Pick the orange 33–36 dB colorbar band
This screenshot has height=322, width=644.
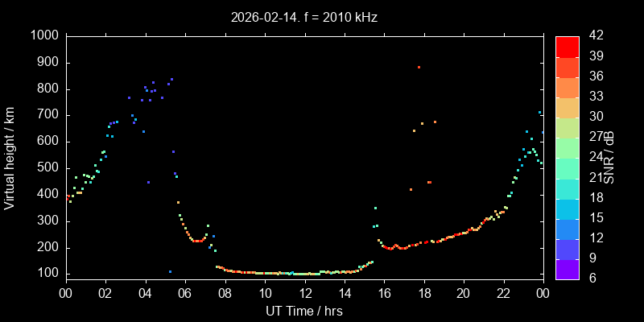pos(567,87)
